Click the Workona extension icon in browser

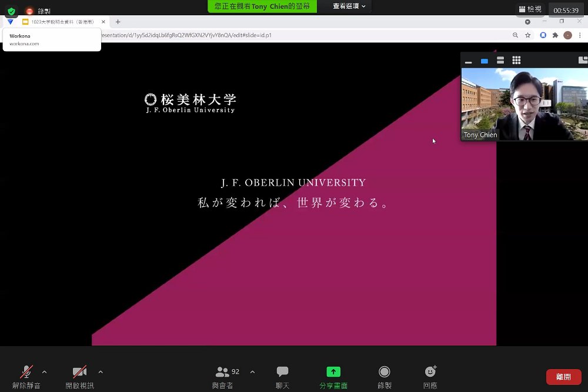11,22
